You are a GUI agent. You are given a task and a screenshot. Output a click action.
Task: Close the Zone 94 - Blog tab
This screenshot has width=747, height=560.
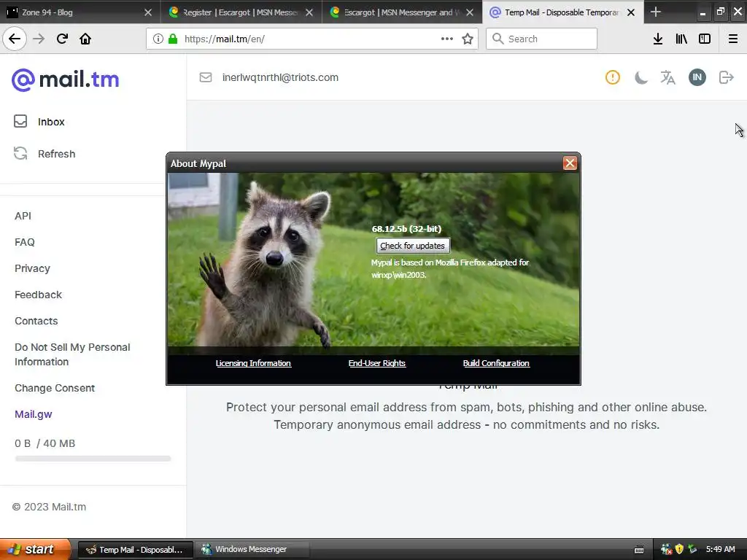pyautogui.click(x=148, y=12)
